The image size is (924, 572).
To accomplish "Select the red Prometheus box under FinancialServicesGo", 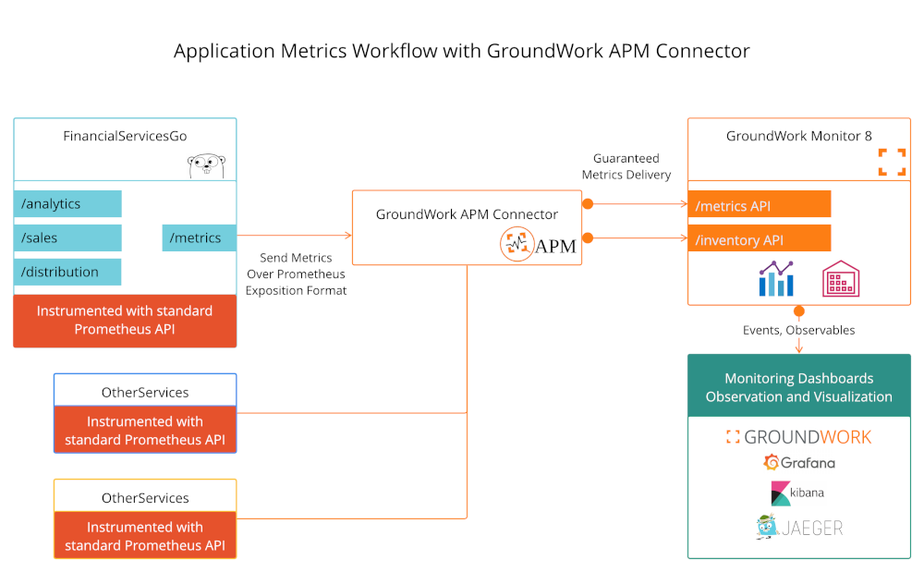I will (125, 321).
